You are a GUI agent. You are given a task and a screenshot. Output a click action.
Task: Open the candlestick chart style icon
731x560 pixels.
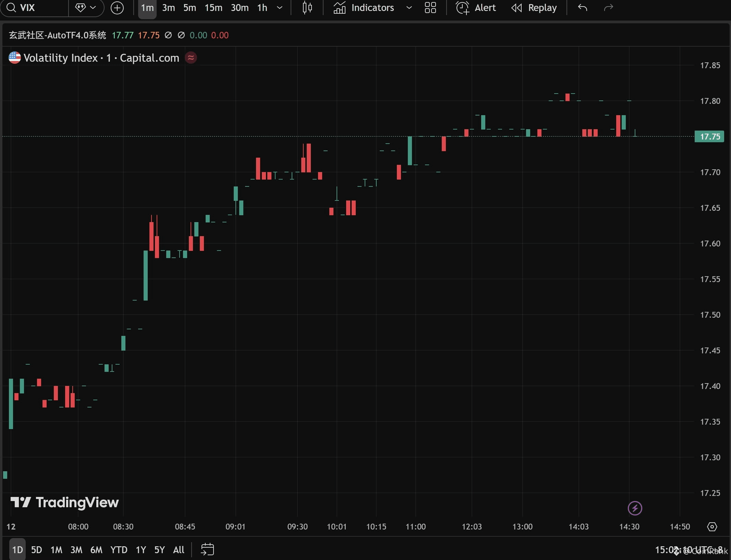tap(307, 8)
